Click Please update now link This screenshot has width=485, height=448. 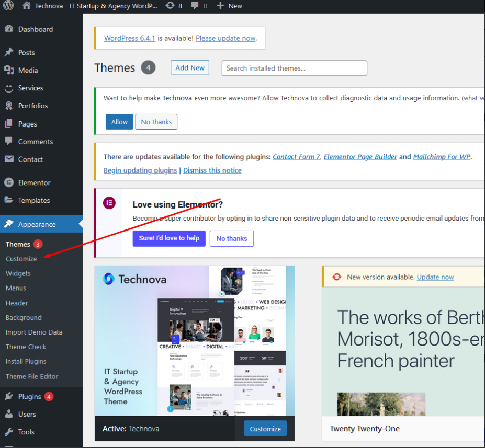[226, 38]
